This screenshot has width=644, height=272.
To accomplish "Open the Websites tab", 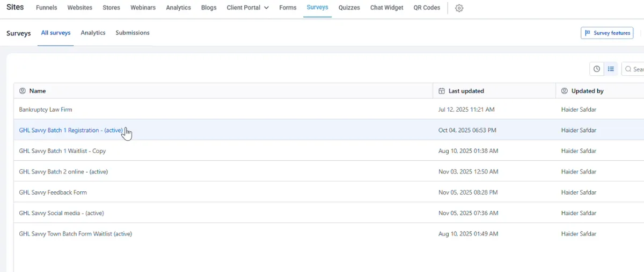I will point(80,8).
